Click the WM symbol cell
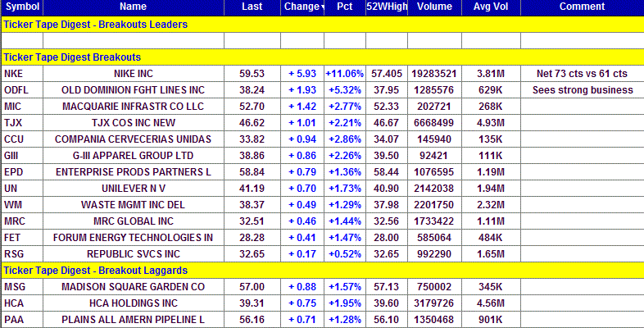644x328 pixels. 22,205
